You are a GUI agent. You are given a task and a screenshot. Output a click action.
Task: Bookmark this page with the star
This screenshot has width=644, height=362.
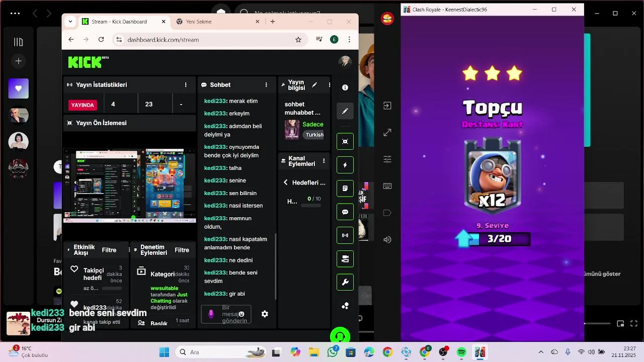tap(298, 39)
